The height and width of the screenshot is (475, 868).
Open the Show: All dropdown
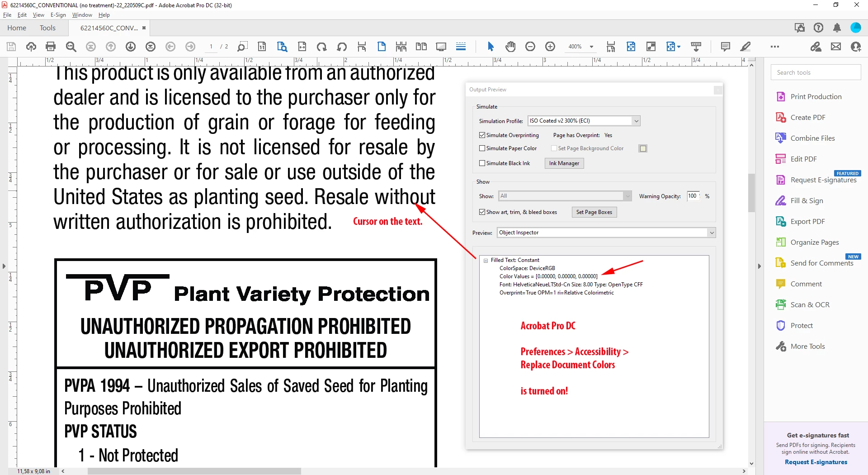coord(565,196)
